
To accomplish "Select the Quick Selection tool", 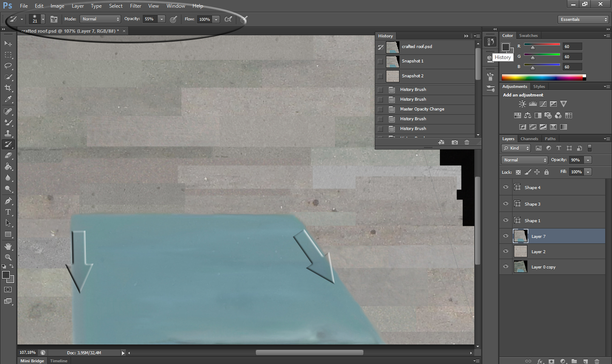I will pos(8,77).
